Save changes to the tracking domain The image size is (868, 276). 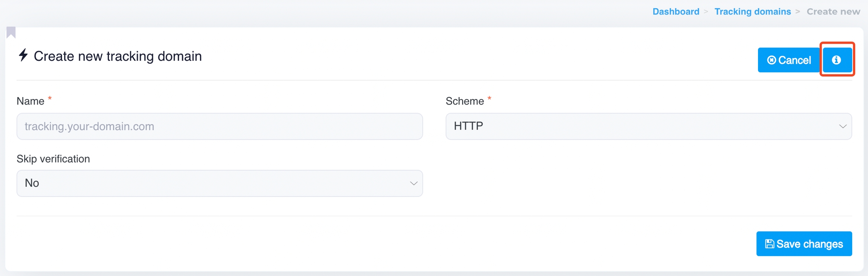pos(804,244)
